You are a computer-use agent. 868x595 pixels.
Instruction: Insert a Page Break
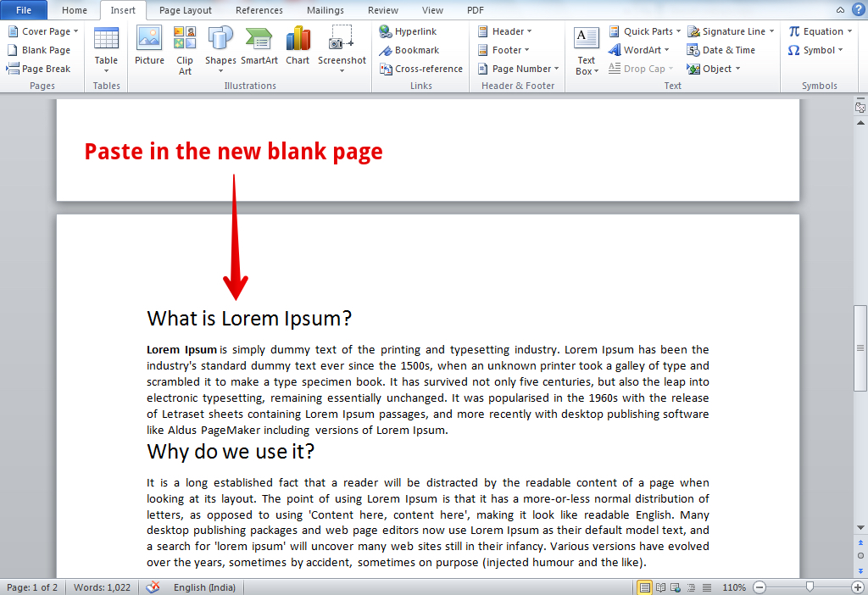point(41,68)
